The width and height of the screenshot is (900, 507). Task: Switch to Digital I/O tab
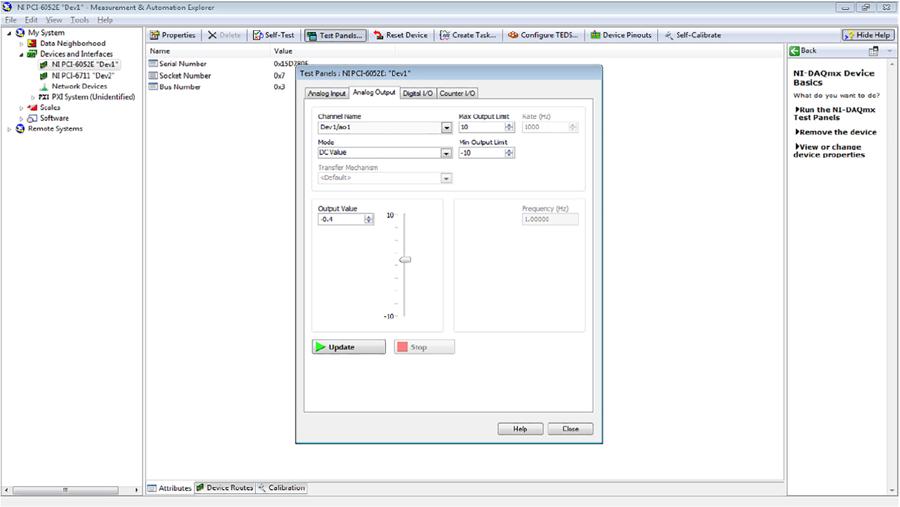click(417, 93)
